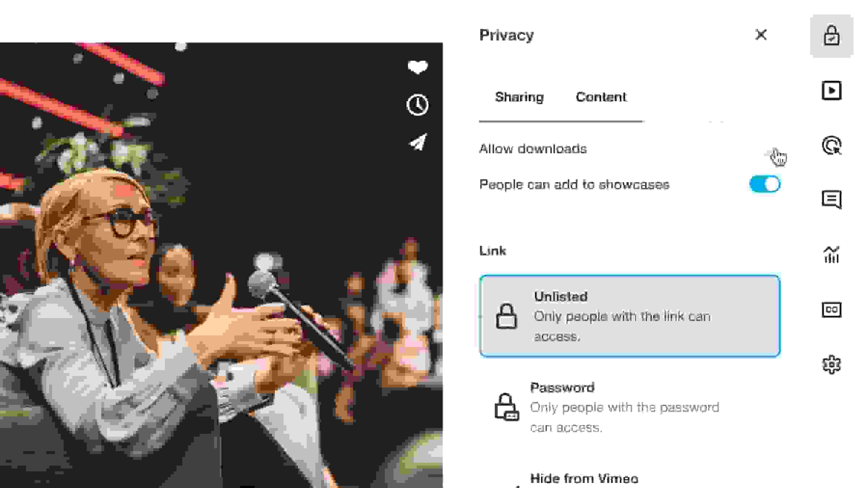
Task: Like the video with the heart icon
Action: (418, 67)
